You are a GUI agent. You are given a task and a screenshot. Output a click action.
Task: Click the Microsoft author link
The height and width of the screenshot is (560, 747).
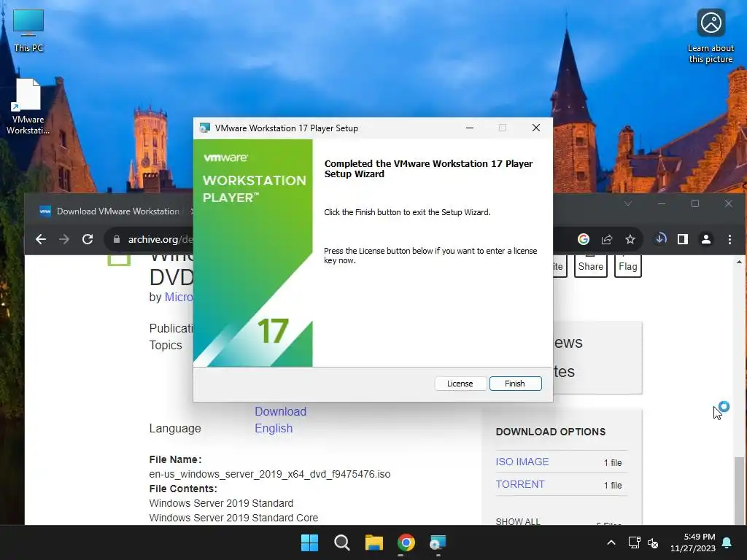pyautogui.click(x=179, y=297)
